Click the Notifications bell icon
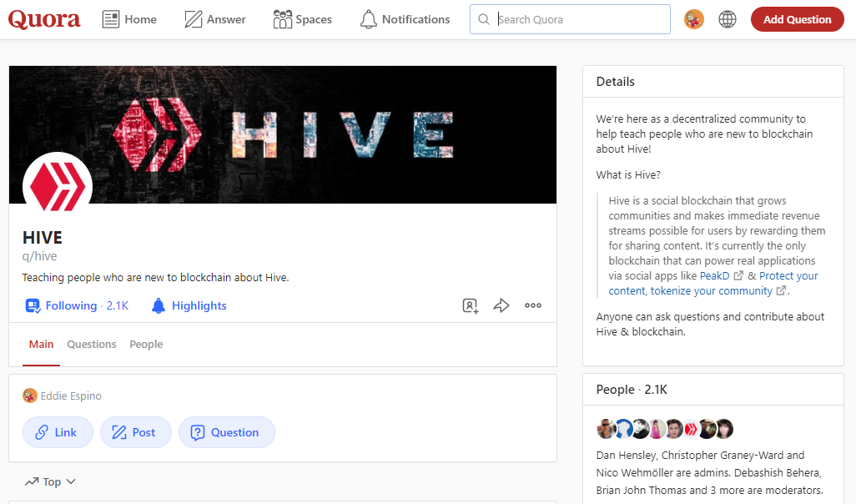This screenshot has height=504, width=856. tap(369, 19)
